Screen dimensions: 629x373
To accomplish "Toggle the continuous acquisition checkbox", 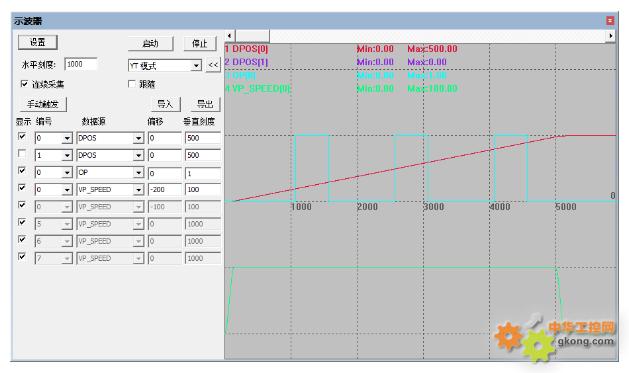I will pos(24,84).
